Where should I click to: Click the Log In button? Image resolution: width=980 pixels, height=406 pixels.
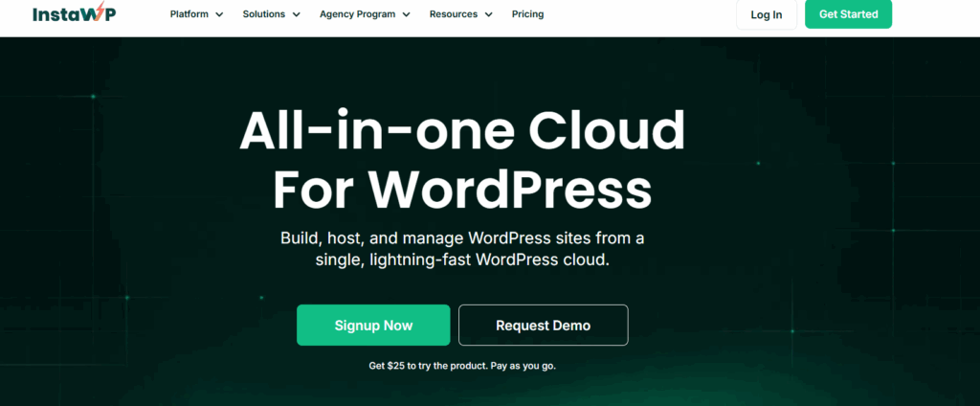point(767,14)
